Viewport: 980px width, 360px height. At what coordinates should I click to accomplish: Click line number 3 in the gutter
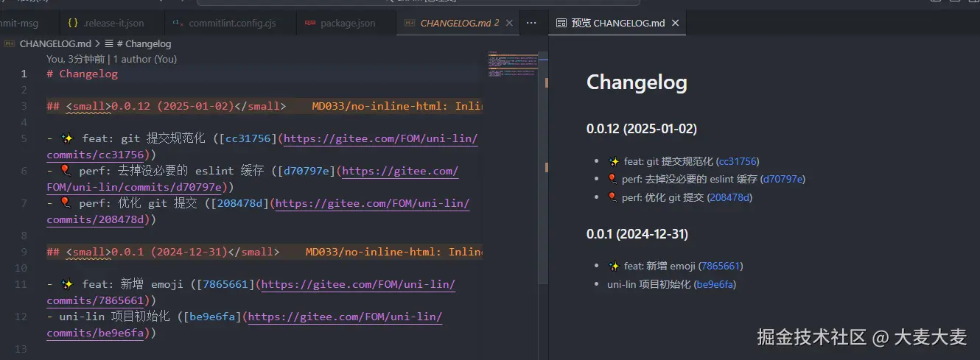24,106
